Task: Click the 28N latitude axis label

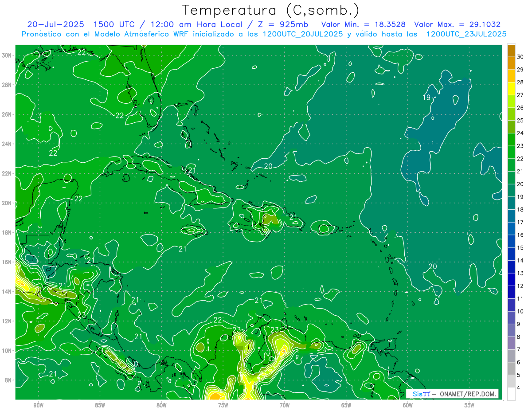Action: pyautogui.click(x=8, y=85)
